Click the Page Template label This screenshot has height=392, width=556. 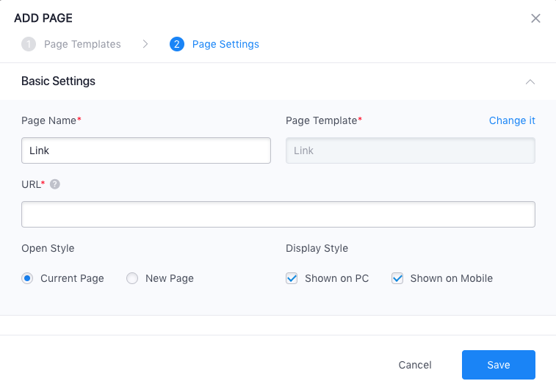pos(321,120)
